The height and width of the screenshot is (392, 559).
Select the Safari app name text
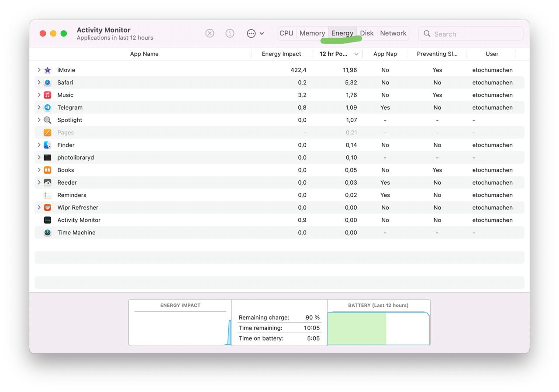pyautogui.click(x=65, y=83)
